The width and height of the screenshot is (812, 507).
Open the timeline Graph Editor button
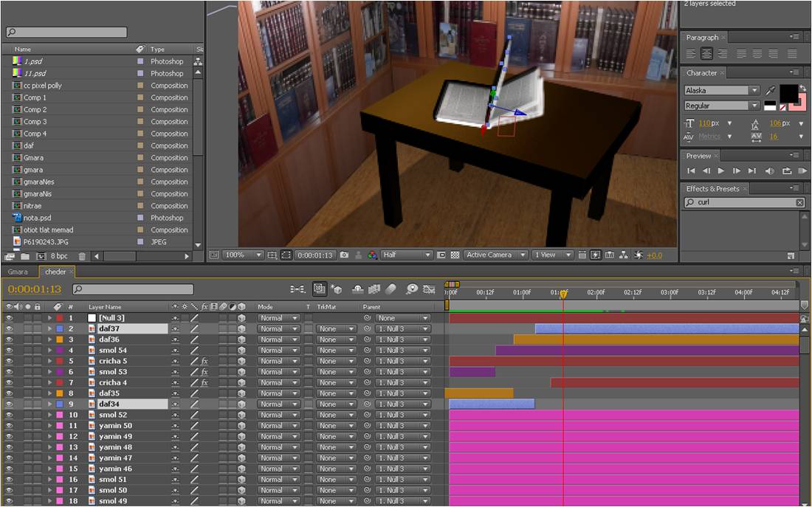pyautogui.click(x=429, y=289)
